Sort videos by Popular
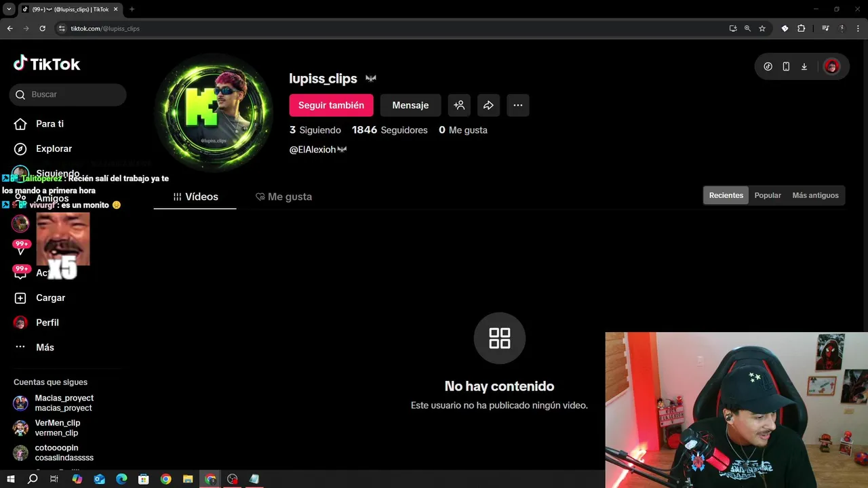 pyautogui.click(x=768, y=195)
